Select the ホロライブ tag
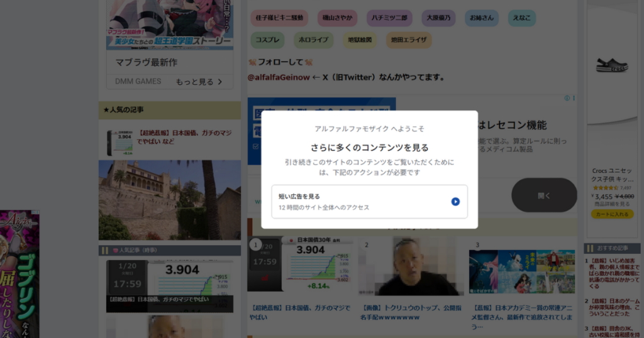The height and width of the screenshot is (338, 644). [313, 40]
